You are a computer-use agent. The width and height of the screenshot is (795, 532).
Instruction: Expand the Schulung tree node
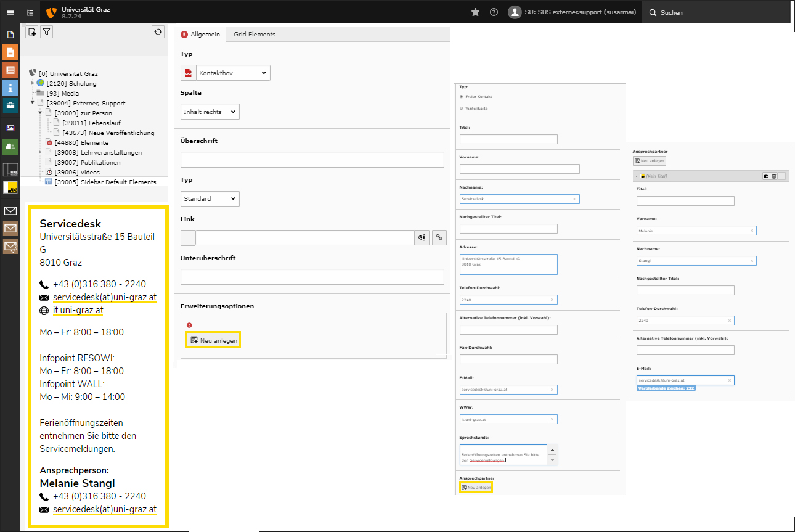coord(33,83)
